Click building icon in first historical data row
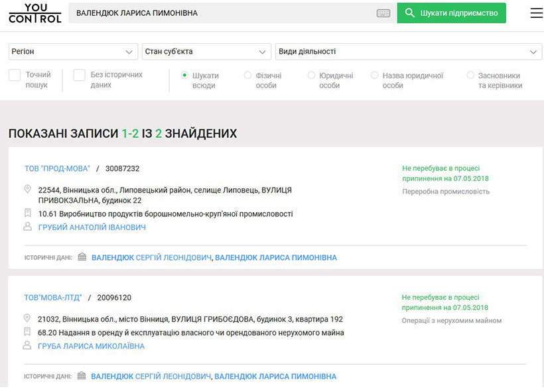This screenshot has width=544, height=392. (82, 257)
